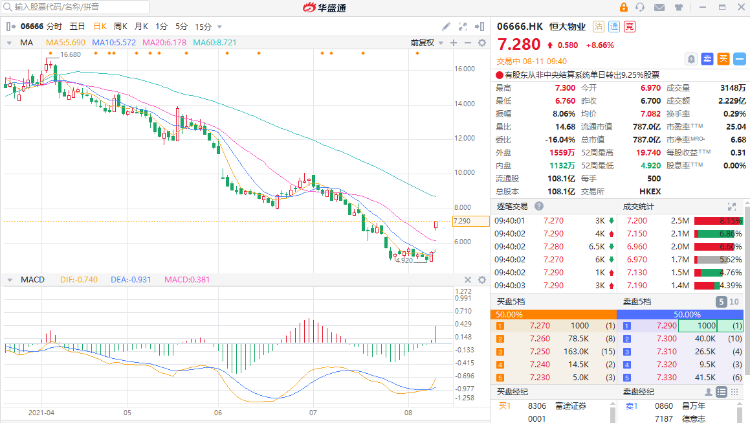This screenshot has height=423, width=750.
Task: Show 5-level order book depth
Action: (721, 302)
